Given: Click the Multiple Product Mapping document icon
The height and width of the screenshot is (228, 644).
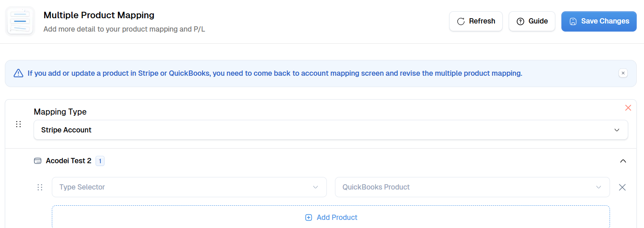Looking at the screenshot, I should (x=20, y=21).
